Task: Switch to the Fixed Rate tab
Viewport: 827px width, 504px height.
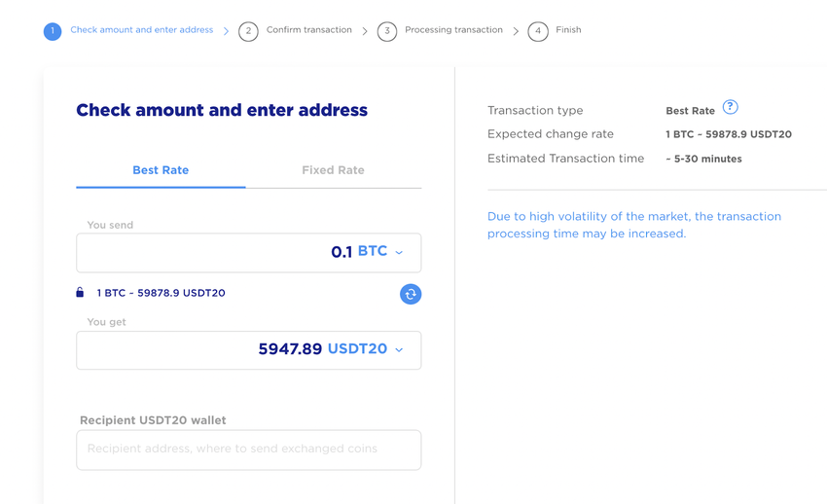Action: pyautogui.click(x=333, y=170)
